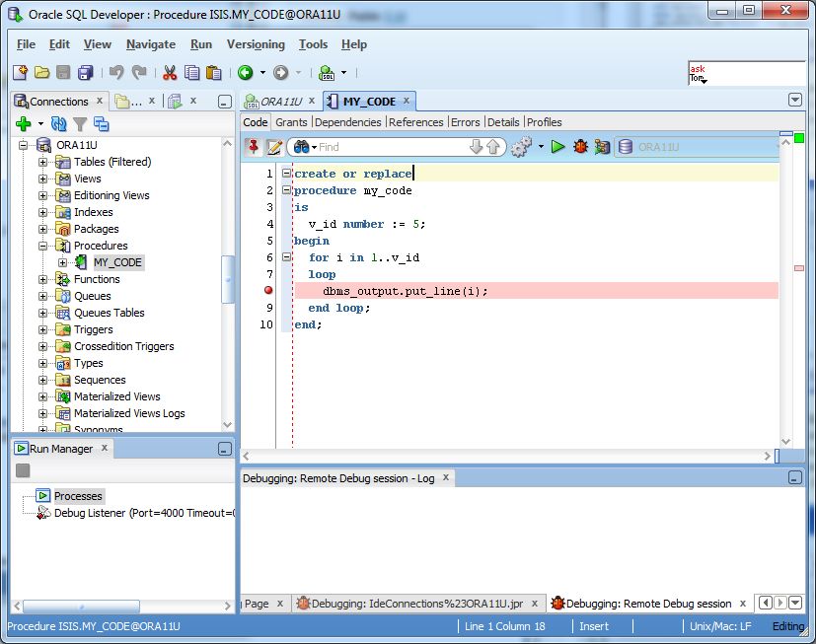
Task: Click the Filter funnel icon in Connections
Action: click(80, 124)
